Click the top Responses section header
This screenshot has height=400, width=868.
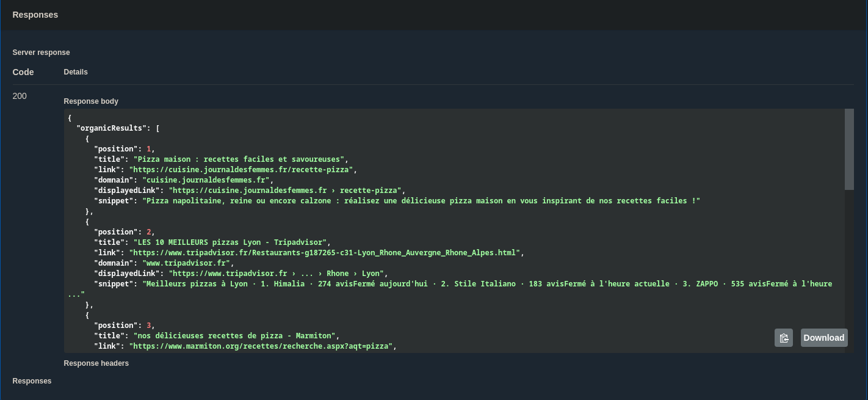(x=35, y=15)
